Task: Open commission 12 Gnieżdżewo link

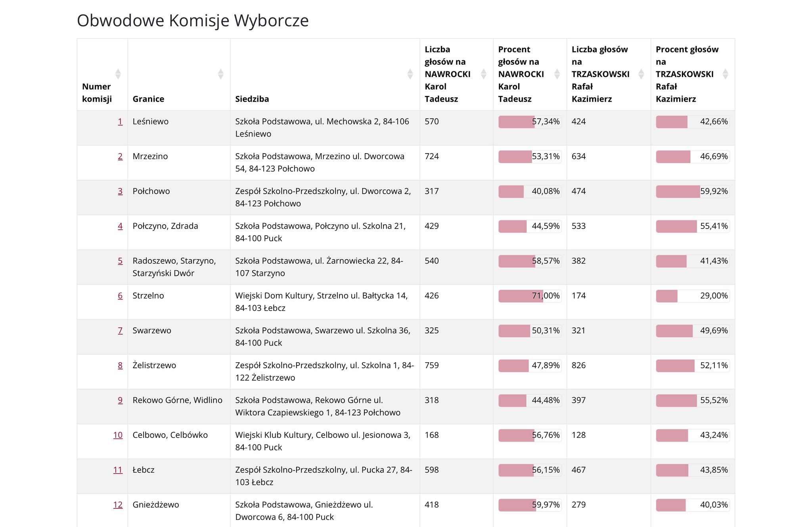Action: 118,505
